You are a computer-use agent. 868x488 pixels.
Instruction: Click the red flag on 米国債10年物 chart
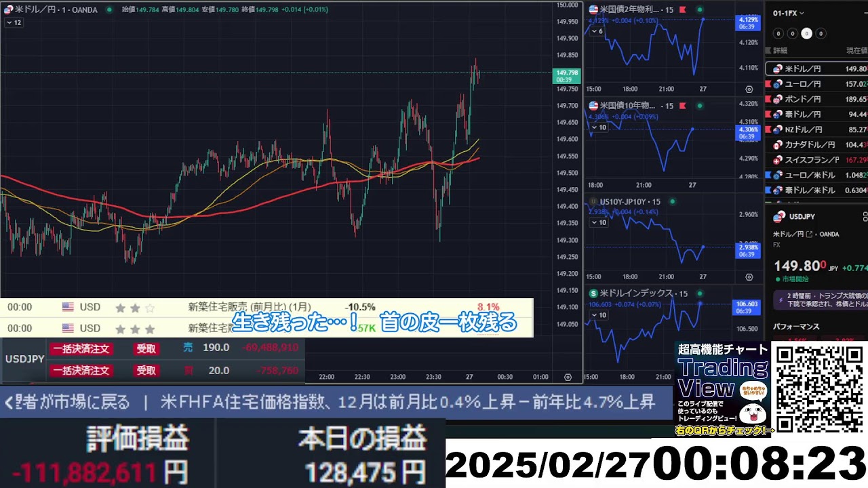pyautogui.click(x=682, y=106)
